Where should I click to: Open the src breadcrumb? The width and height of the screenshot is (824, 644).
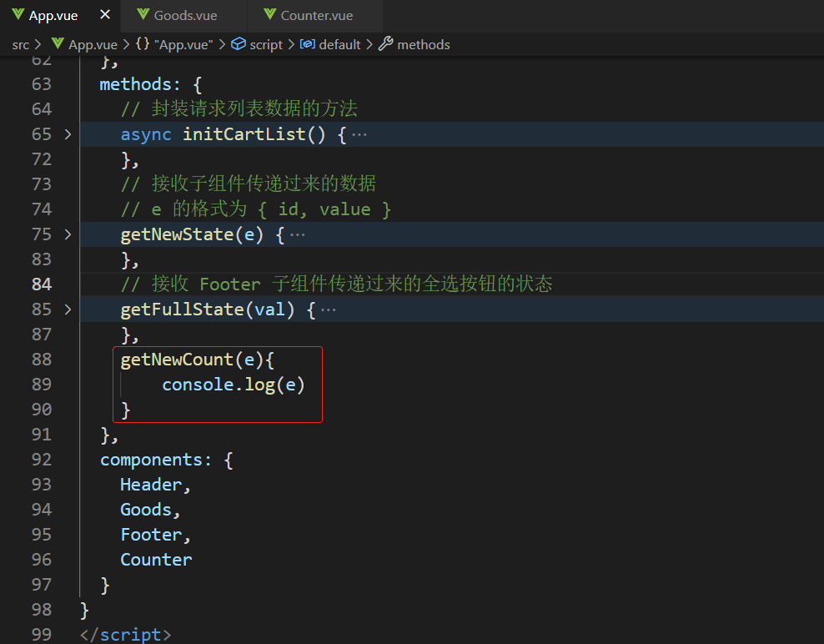[x=21, y=45]
